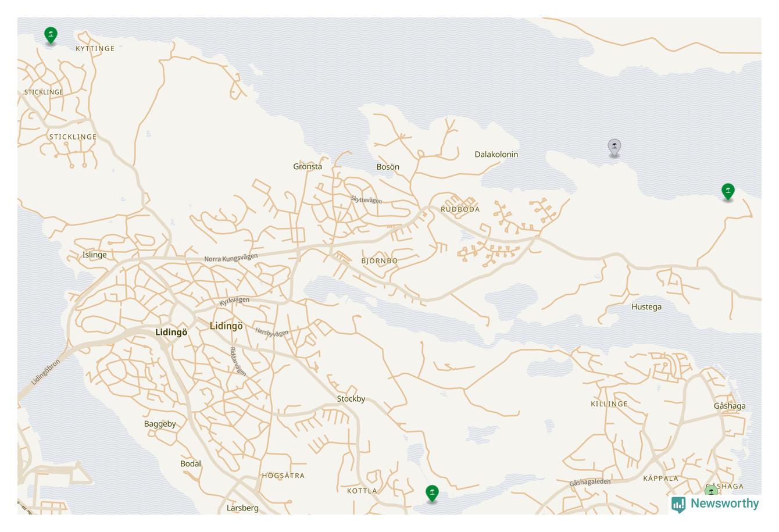Click the green beach marker near Kyttinge

coord(51,35)
